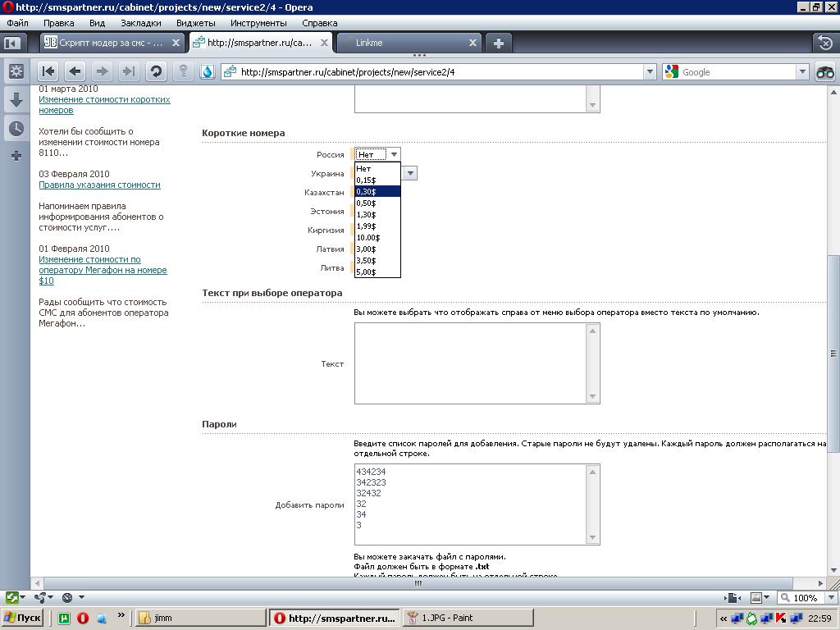Screen dimensions: 840x630
Task: Open the password wand key icon
Action: (183, 71)
